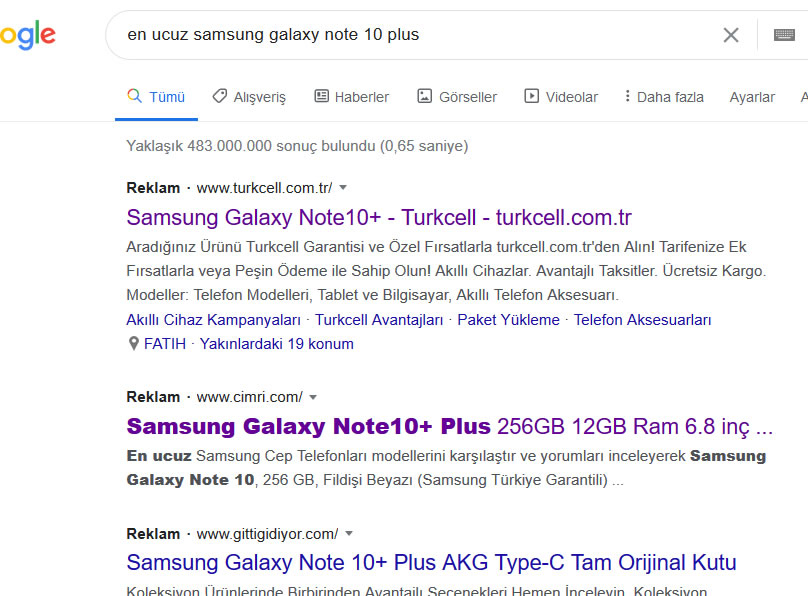This screenshot has height=596, width=808.
Task: Open the on-screen keyboard icon
Action: coord(784,35)
